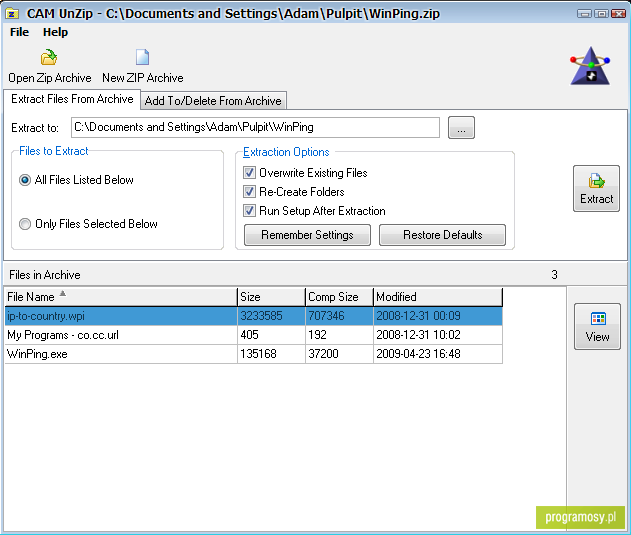Sort by the Comp Size column header
Image resolution: width=631 pixels, height=535 pixels.
point(339,297)
